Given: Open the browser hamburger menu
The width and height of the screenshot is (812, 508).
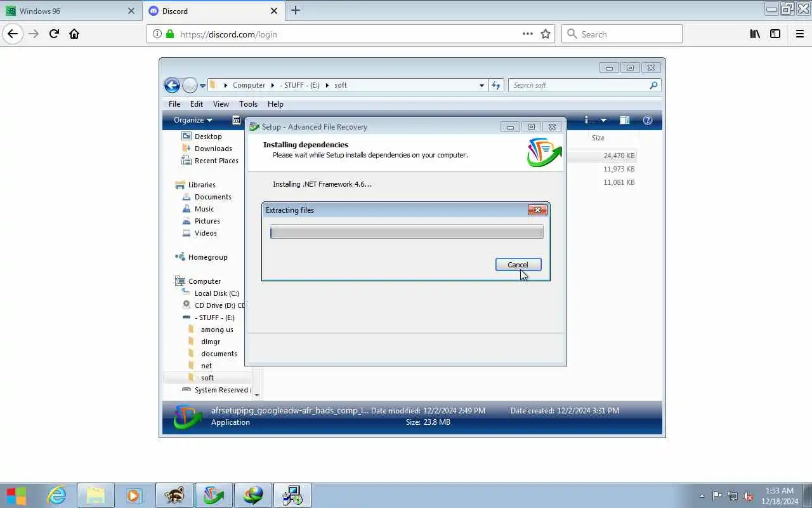Looking at the screenshot, I should 799,34.
